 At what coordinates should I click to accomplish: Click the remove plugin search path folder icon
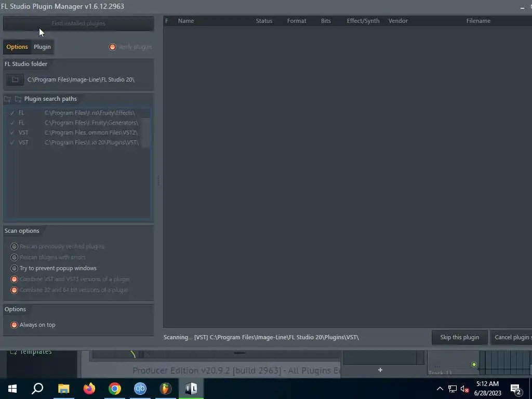tap(18, 99)
